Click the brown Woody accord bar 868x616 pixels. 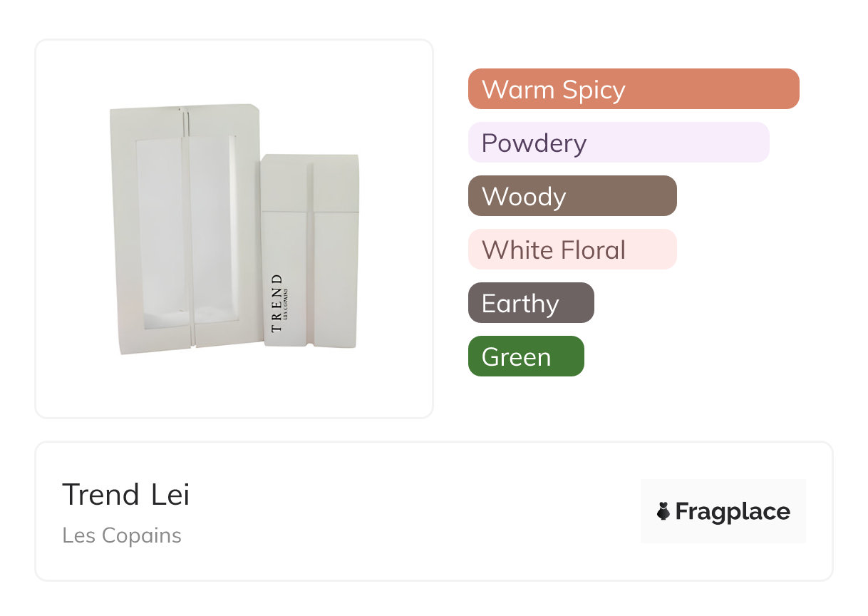tap(572, 196)
